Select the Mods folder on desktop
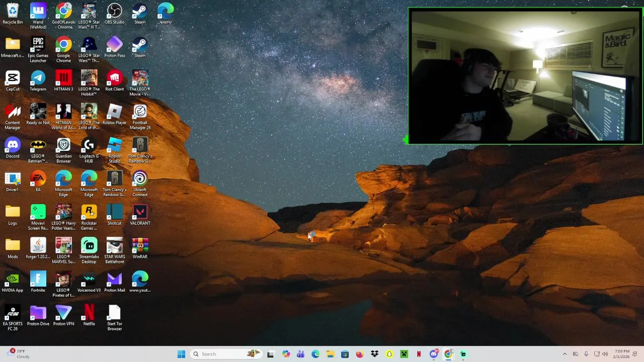This screenshot has height=362, width=644. click(x=13, y=249)
